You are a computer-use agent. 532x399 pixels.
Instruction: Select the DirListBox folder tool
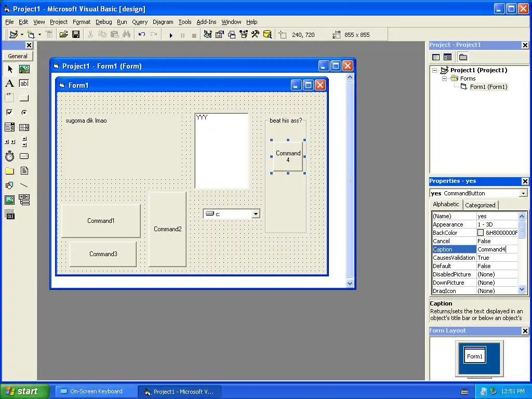tap(10, 170)
